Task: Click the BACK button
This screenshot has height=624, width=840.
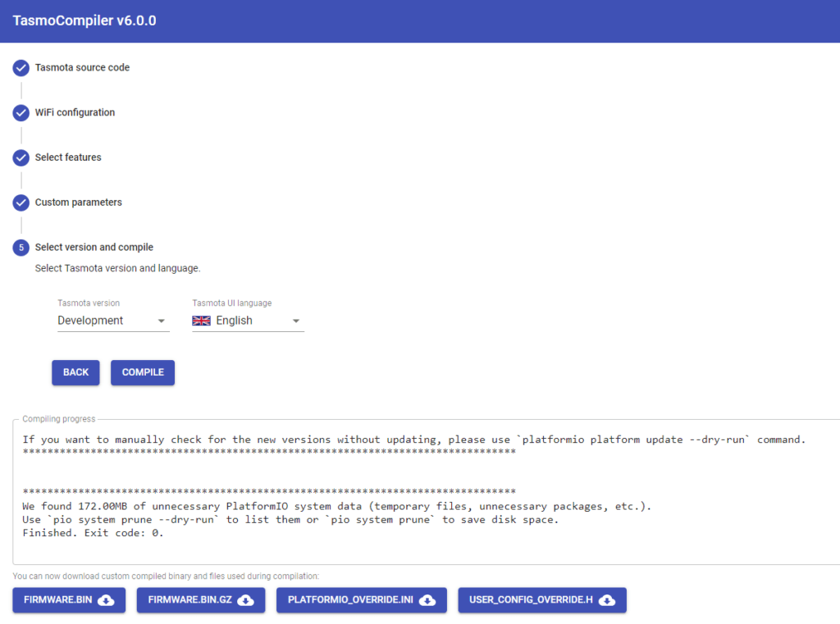Action: coord(75,372)
